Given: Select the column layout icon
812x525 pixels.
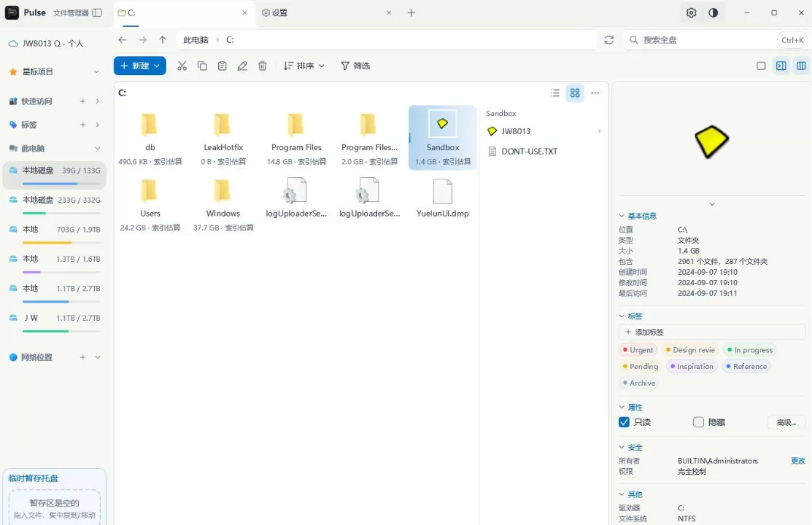Looking at the screenshot, I should (x=801, y=66).
